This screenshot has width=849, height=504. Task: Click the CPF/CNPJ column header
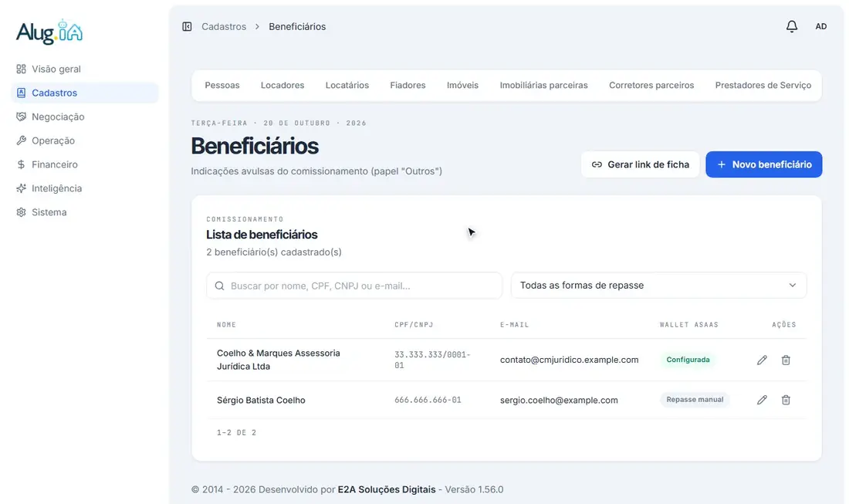tap(414, 325)
